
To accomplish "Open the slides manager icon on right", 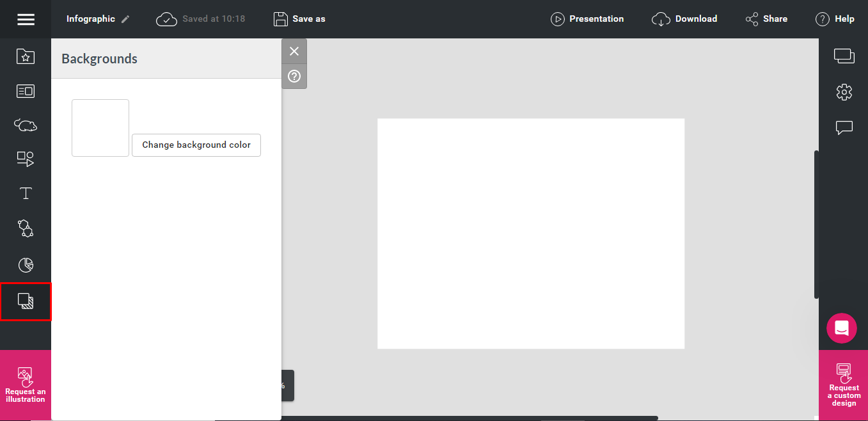I will 844,56.
